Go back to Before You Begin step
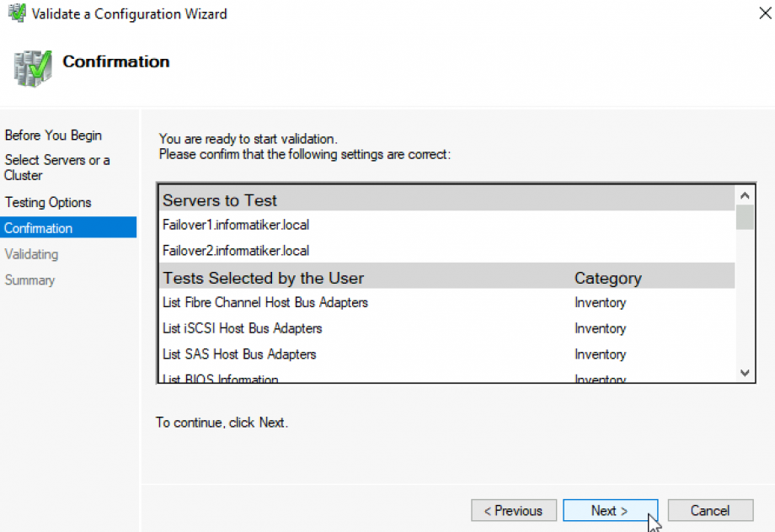Image resolution: width=775 pixels, height=532 pixels. pyautogui.click(x=54, y=135)
